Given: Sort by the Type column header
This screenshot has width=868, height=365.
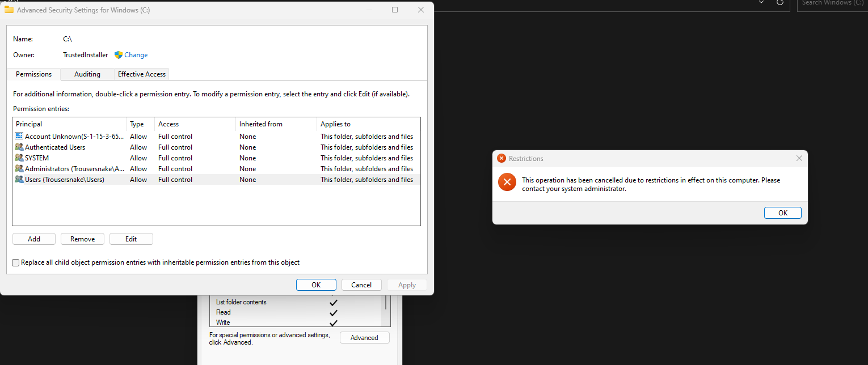Looking at the screenshot, I should pos(141,124).
